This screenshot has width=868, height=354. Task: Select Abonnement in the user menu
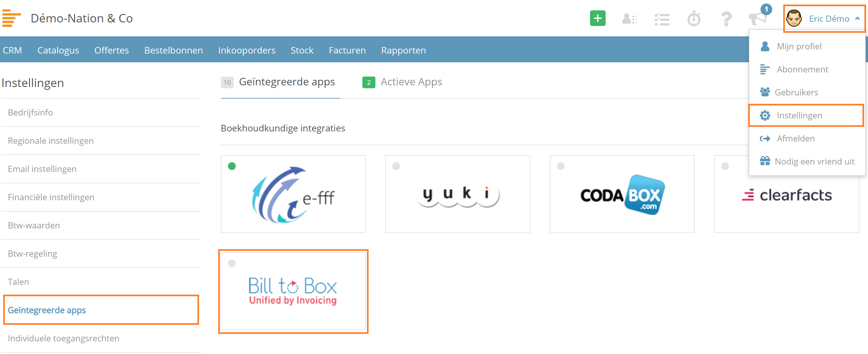(x=807, y=69)
